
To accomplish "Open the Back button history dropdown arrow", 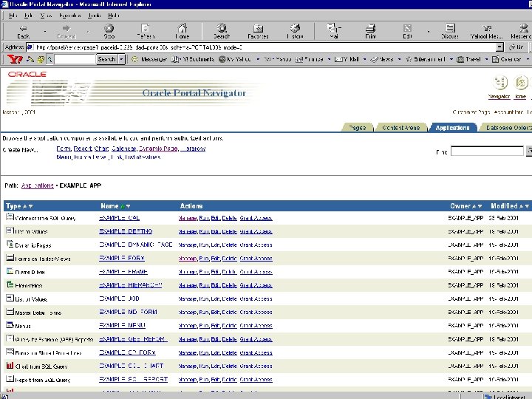I will (45, 32).
